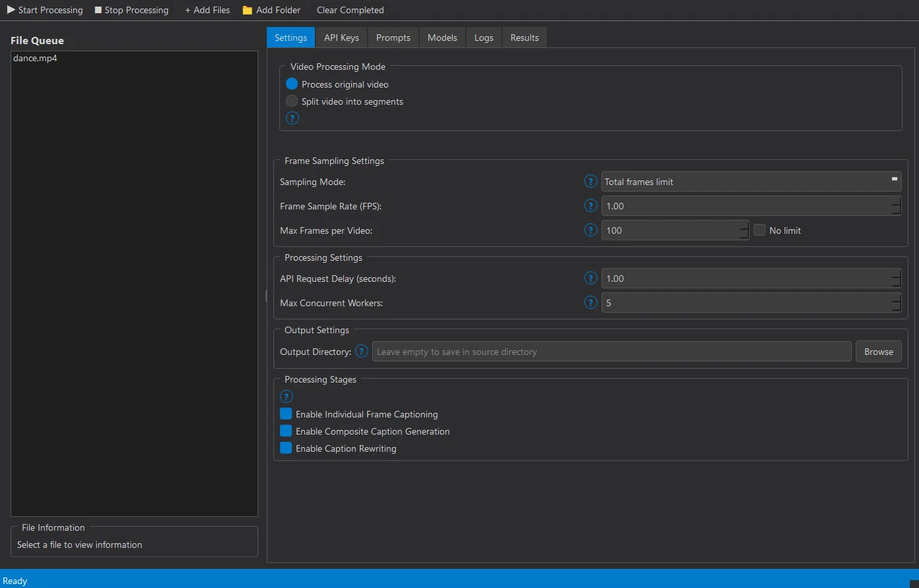Uncheck Enable Caption Rewriting
Viewport: 919px width, 588px height.
pyautogui.click(x=286, y=448)
